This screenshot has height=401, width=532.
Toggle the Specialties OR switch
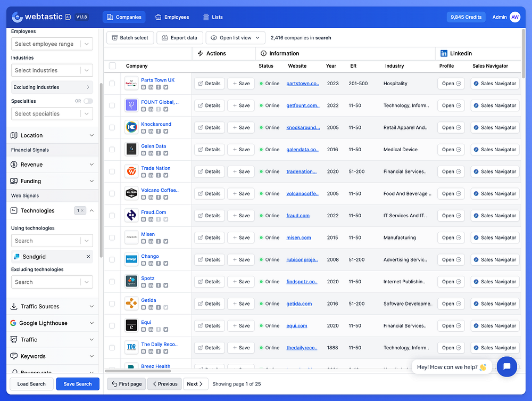point(88,101)
